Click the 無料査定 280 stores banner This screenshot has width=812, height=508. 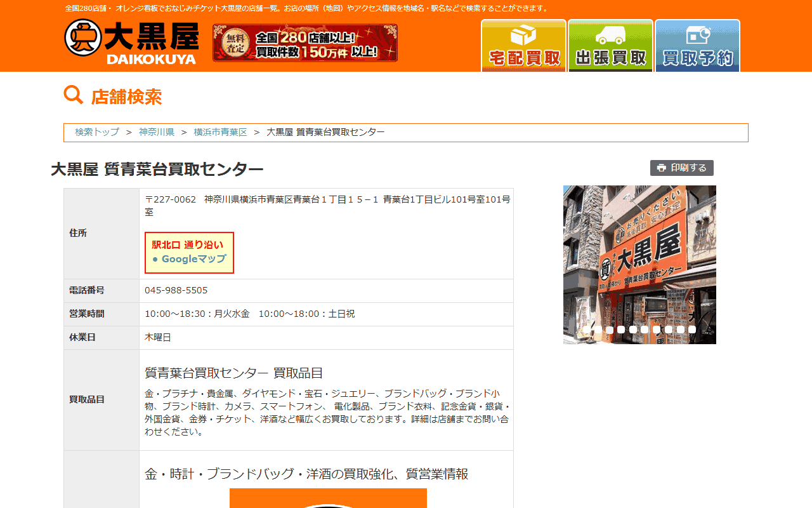(x=305, y=43)
